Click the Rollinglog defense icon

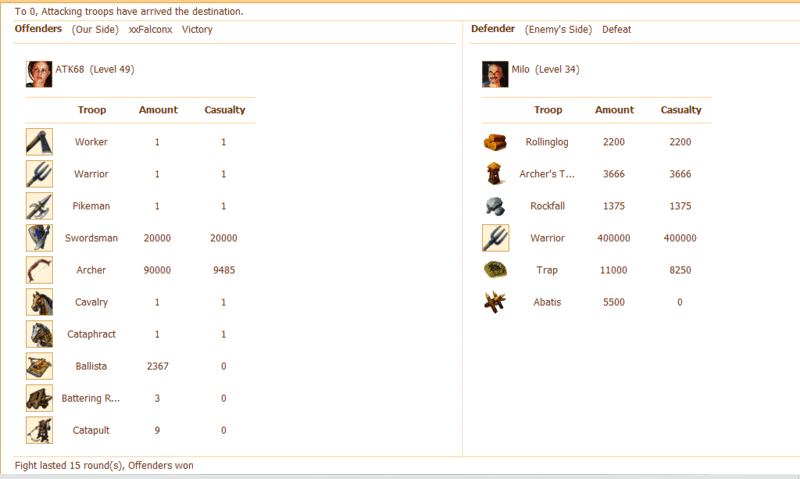(x=495, y=142)
